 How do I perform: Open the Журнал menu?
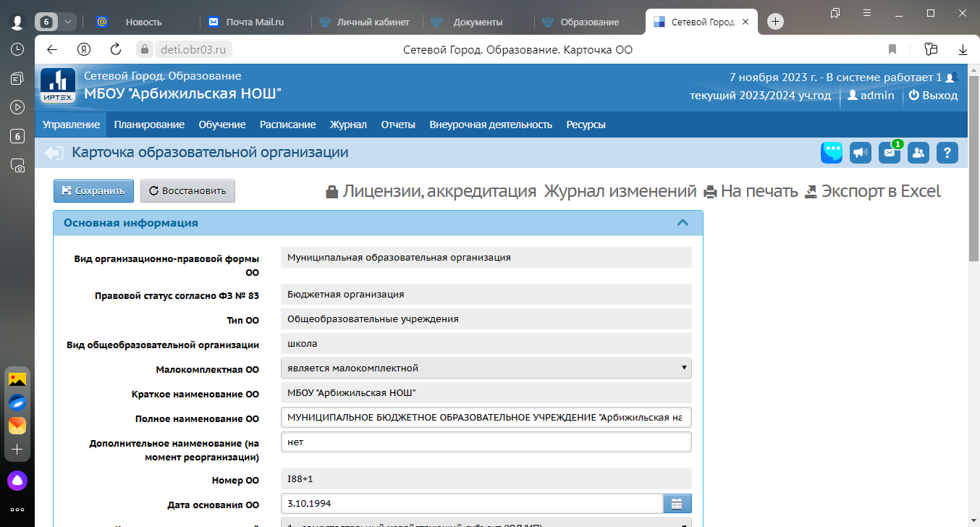pyautogui.click(x=348, y=125)
